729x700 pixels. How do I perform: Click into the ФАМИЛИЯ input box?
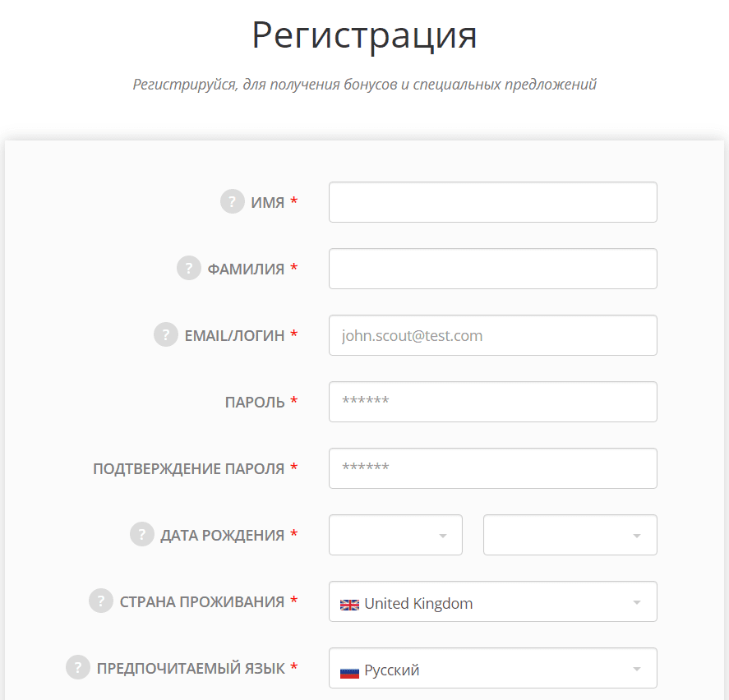(x=492, y=269)
